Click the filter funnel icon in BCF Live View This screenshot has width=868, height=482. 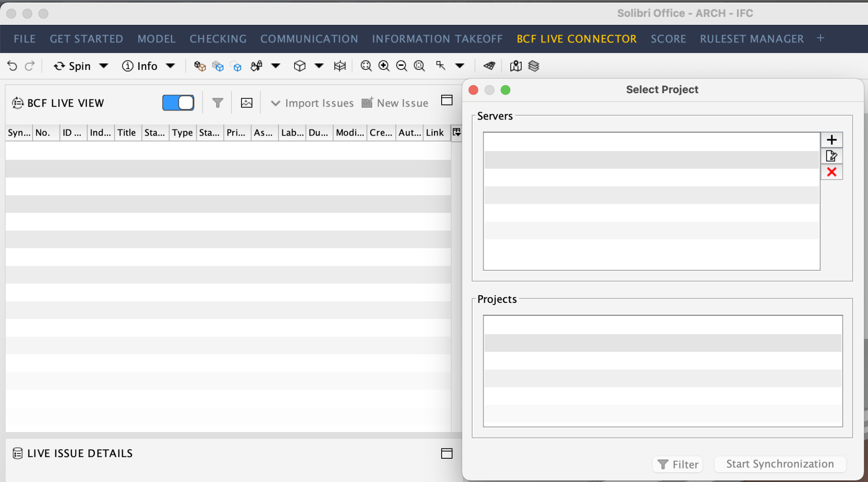point(217,103)
